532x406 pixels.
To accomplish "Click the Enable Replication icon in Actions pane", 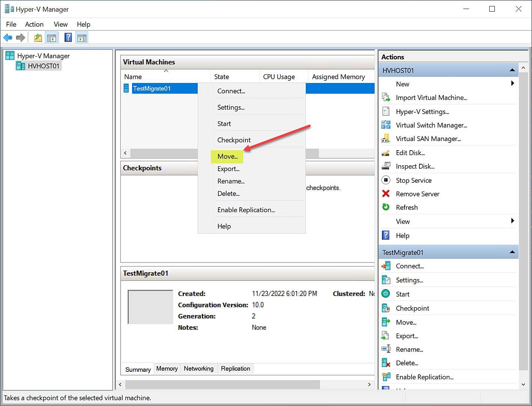I will 386,377.
